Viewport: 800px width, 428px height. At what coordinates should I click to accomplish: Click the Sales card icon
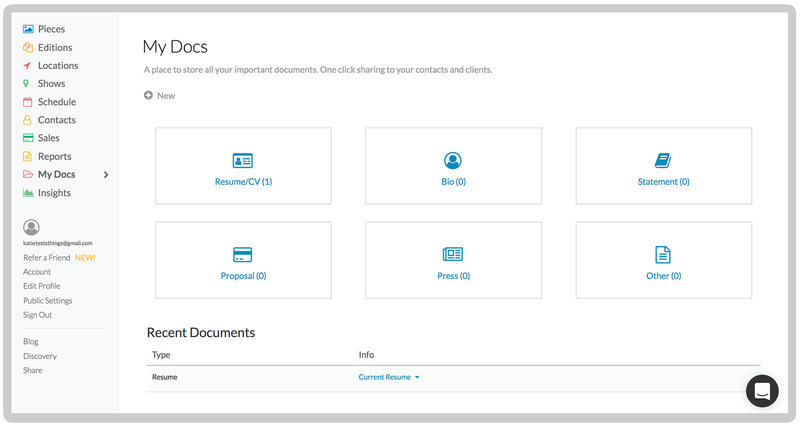(x=28, y=138)
